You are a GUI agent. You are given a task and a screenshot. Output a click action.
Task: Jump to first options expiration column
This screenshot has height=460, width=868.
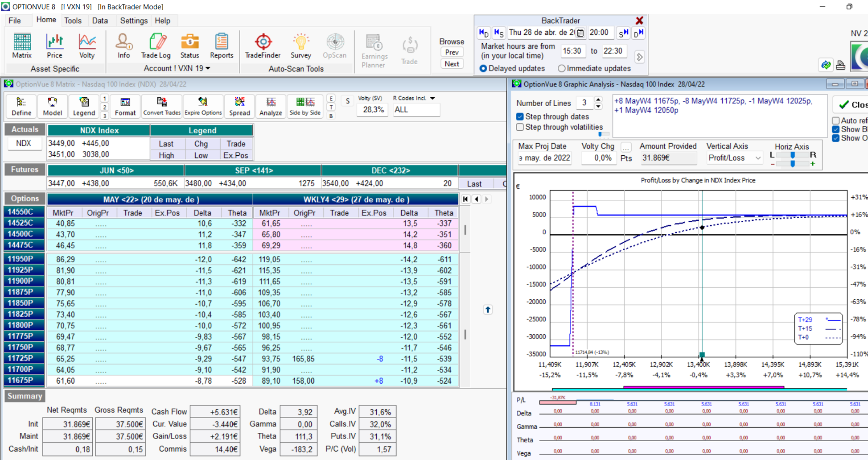pyautogui.click(x=465, y=199)
